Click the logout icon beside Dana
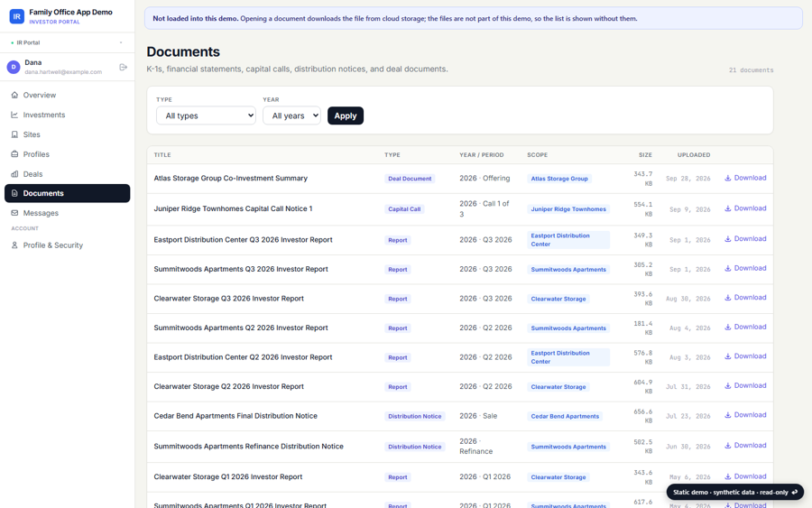Viewport: 812px width, 508px height. [124, 67]
